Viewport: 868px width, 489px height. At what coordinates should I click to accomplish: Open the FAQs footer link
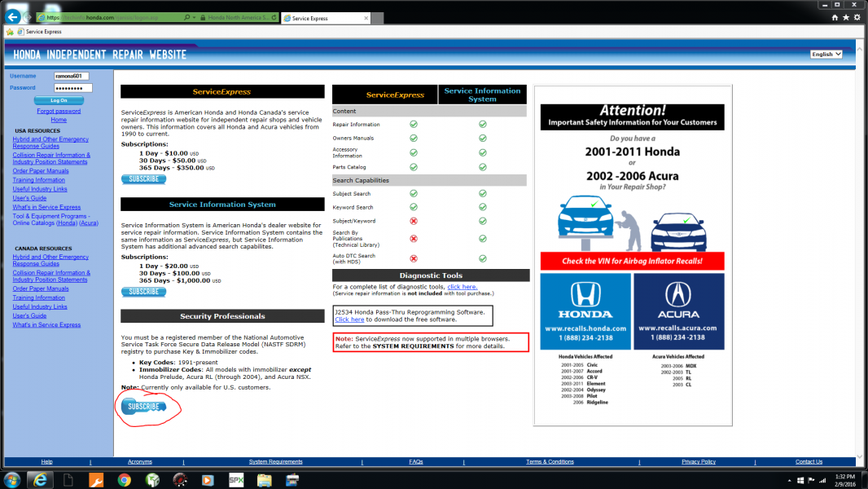416,462
